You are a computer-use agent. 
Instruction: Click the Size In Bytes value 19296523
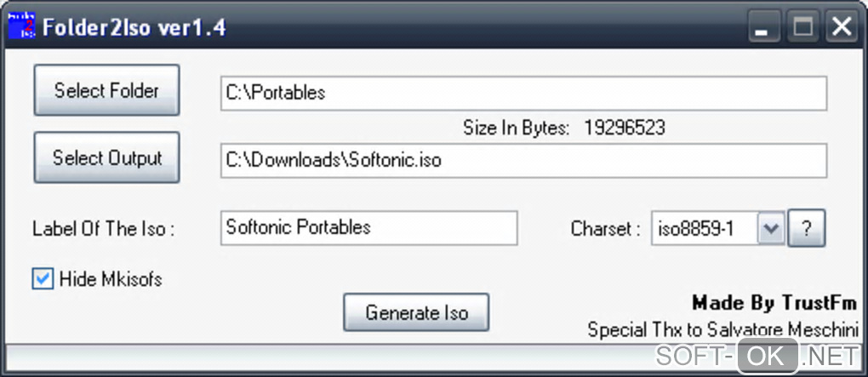[624, 129]
